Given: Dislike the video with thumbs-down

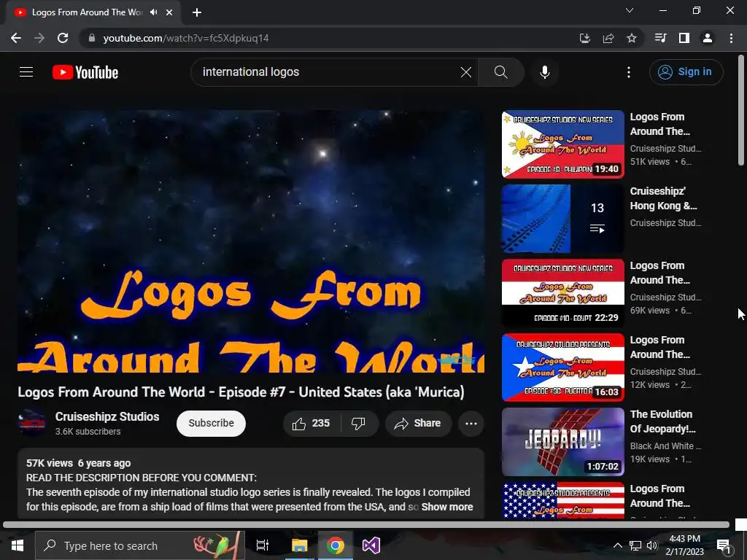Looking at the screenshot, I should tap(358, 424).
